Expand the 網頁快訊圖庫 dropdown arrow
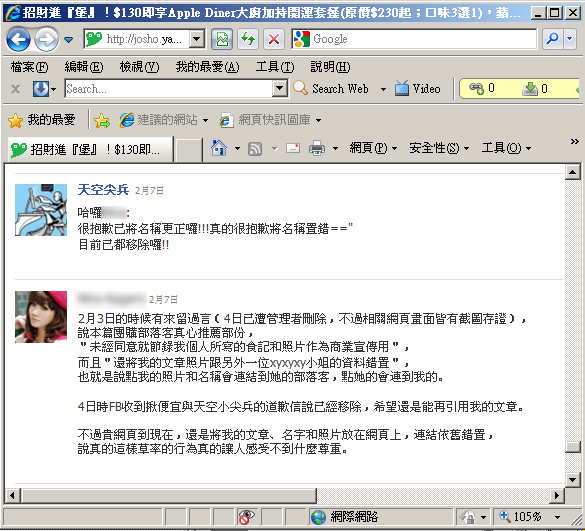585x531 pixels. click(318, 121)
